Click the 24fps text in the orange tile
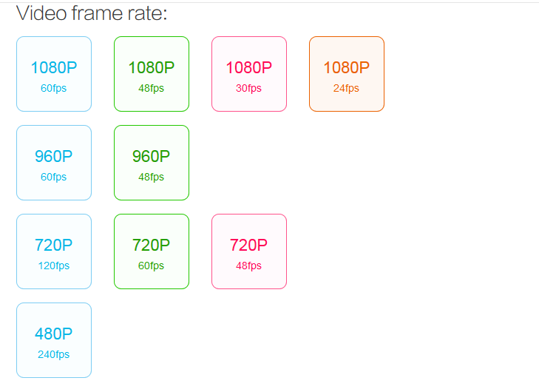Viewport: 539px width, 392px height. click(347, 88)
